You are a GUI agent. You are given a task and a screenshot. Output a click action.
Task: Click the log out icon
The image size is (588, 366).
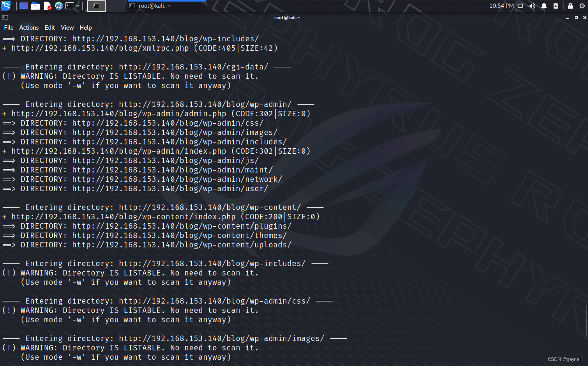(582, 6)
